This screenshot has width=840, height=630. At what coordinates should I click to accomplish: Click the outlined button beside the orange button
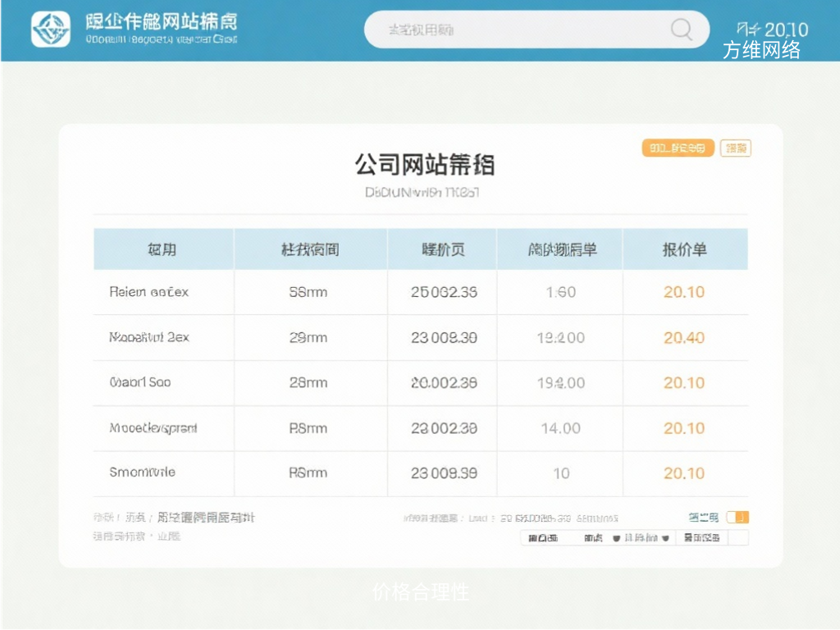click(735, 148)
